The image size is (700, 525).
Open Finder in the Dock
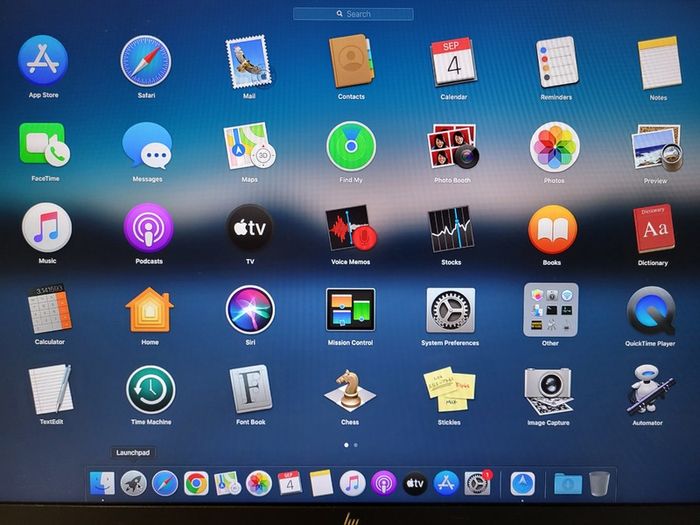102,483
